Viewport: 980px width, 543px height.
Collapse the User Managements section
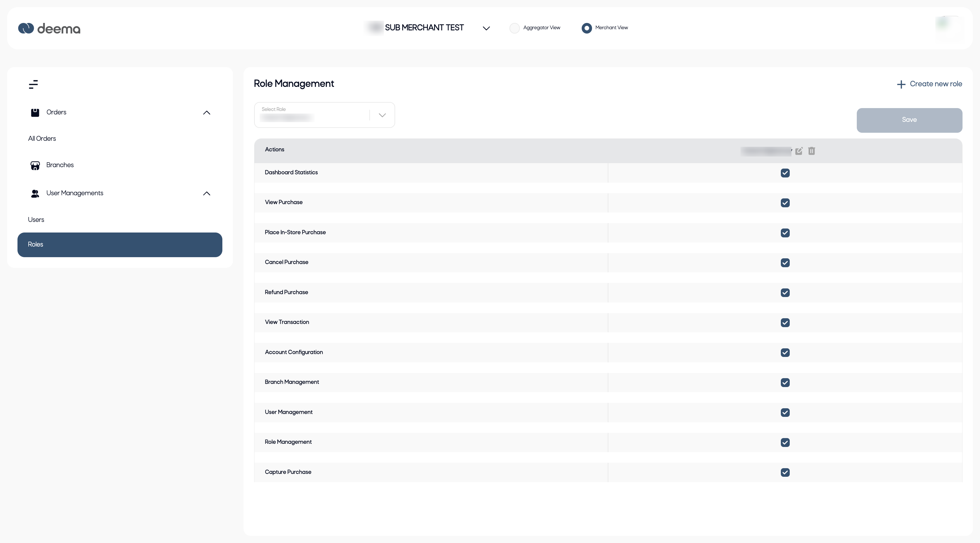point(207,194)
